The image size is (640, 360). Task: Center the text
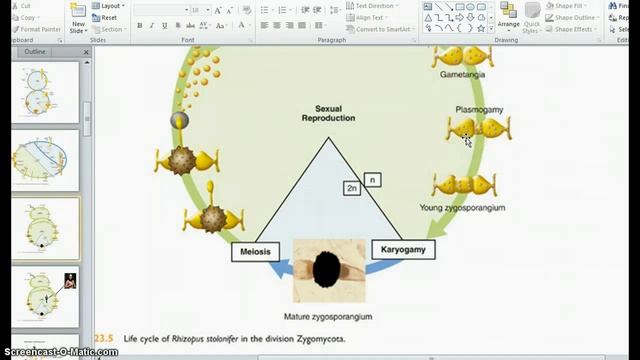(x=277, y=26)
